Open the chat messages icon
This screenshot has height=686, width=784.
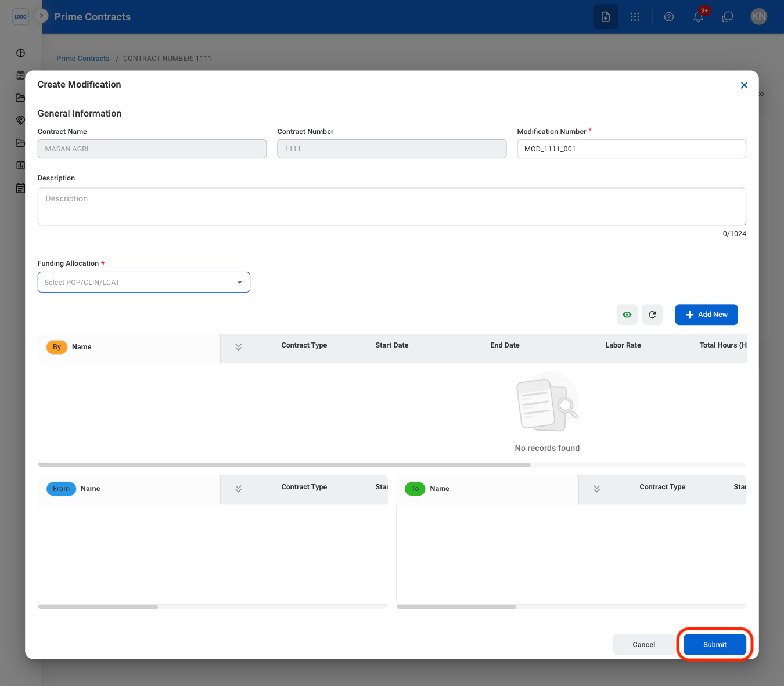coord(728,17)
